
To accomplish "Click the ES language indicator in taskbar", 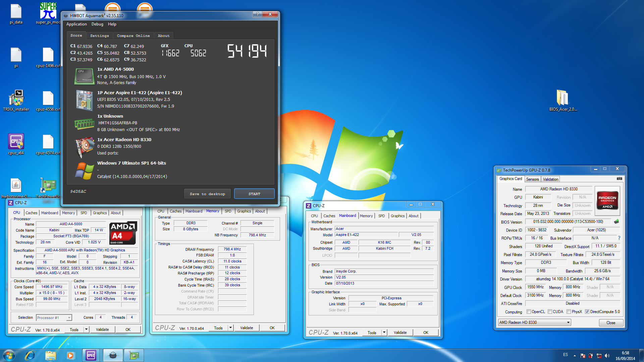I will [566, 355].
